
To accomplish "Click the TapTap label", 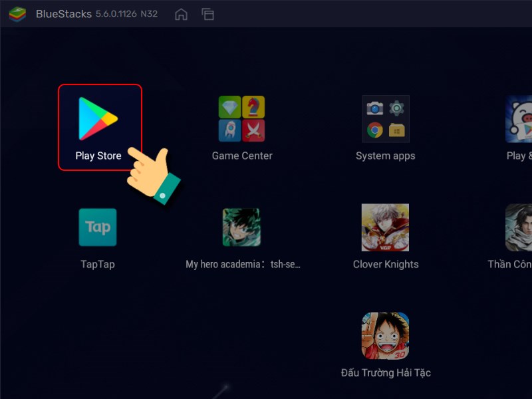I will point(98,264).
